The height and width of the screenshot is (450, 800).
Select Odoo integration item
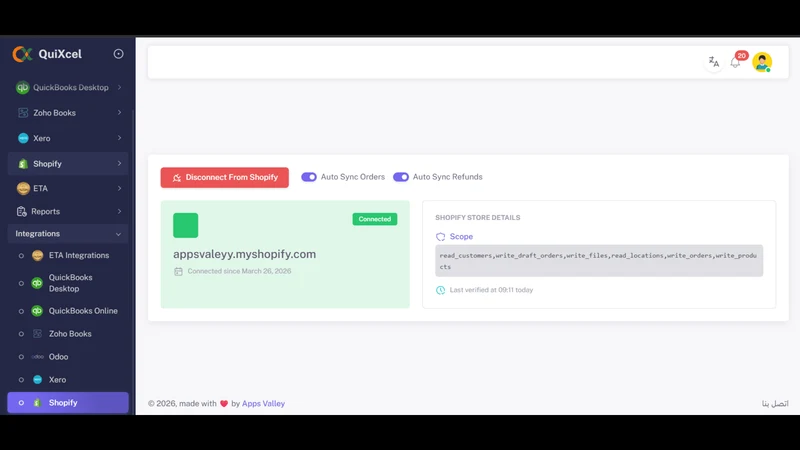(x=68, y=357)
